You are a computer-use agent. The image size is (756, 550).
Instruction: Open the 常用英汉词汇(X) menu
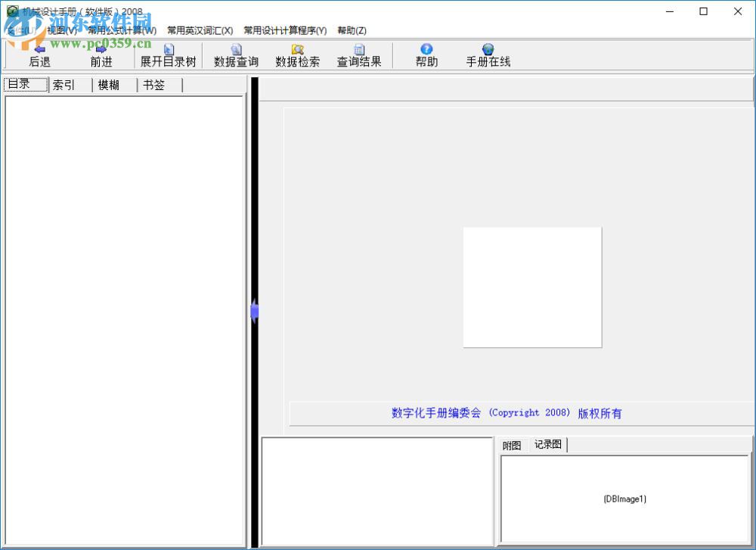point(201,30)
